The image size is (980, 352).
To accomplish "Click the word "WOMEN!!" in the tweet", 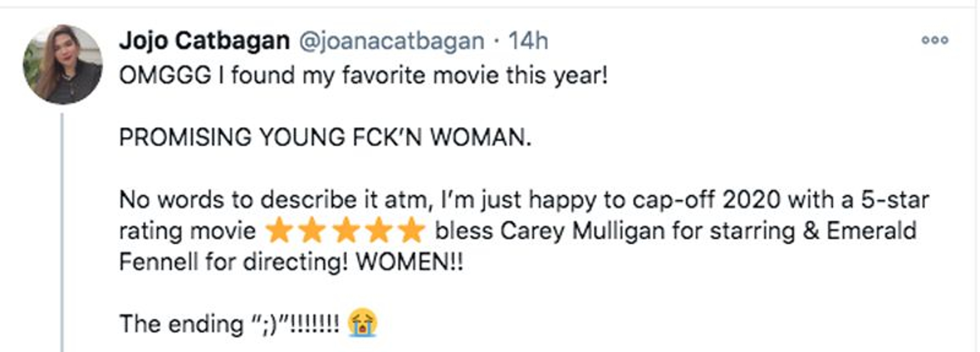I will click(409, 262).
